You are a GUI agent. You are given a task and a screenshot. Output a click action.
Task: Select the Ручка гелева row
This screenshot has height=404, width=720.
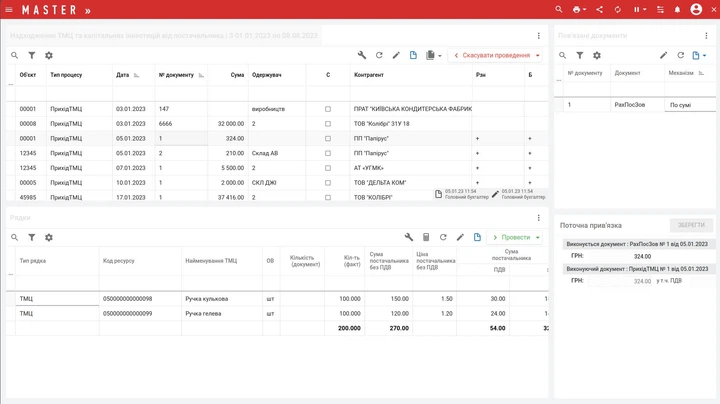[x=277, y=313]
